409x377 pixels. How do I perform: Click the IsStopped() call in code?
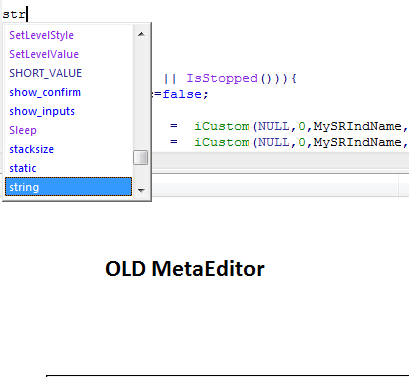click(x=230, y=79)
